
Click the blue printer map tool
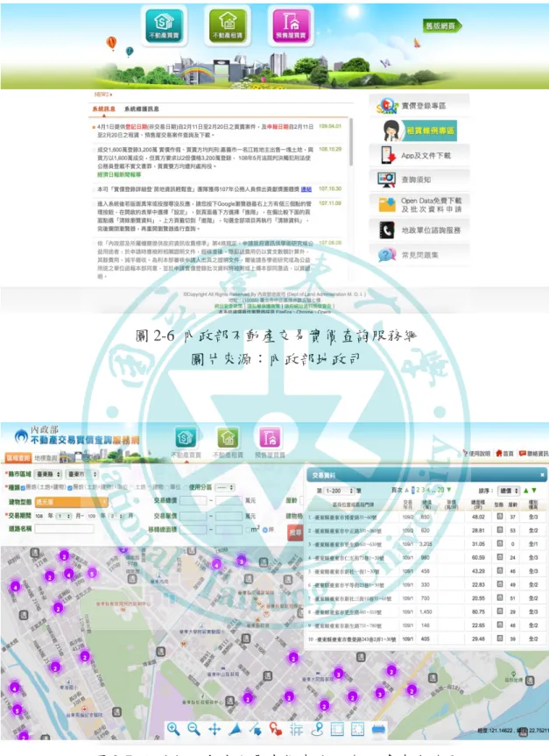pos(378,730)
